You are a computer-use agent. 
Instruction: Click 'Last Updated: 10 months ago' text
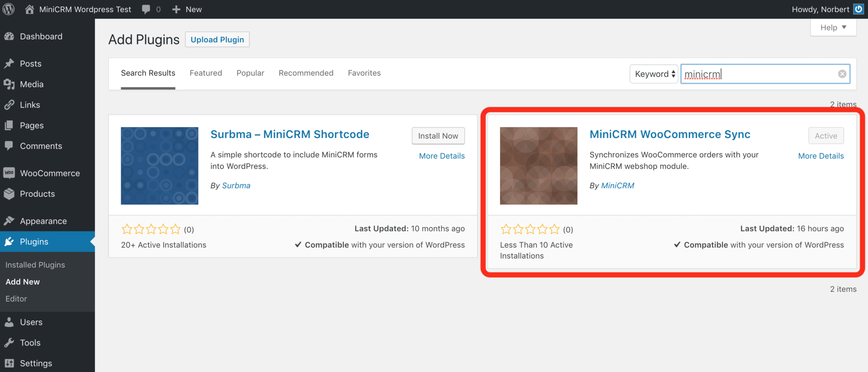[410, 229]
